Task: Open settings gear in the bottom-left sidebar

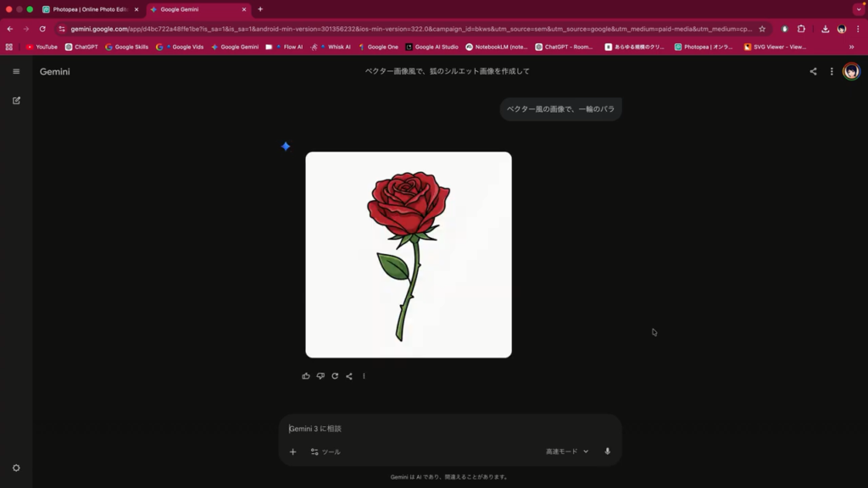Action: 16,468
